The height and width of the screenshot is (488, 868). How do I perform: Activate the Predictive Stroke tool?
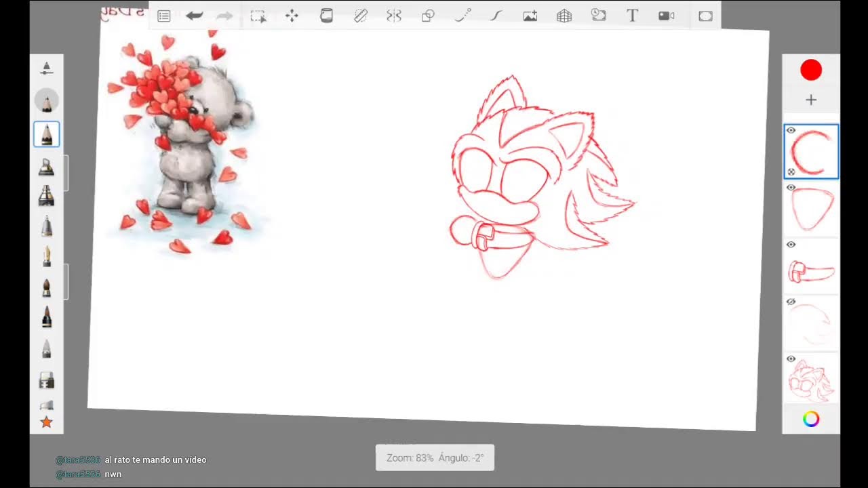[462, 16]
